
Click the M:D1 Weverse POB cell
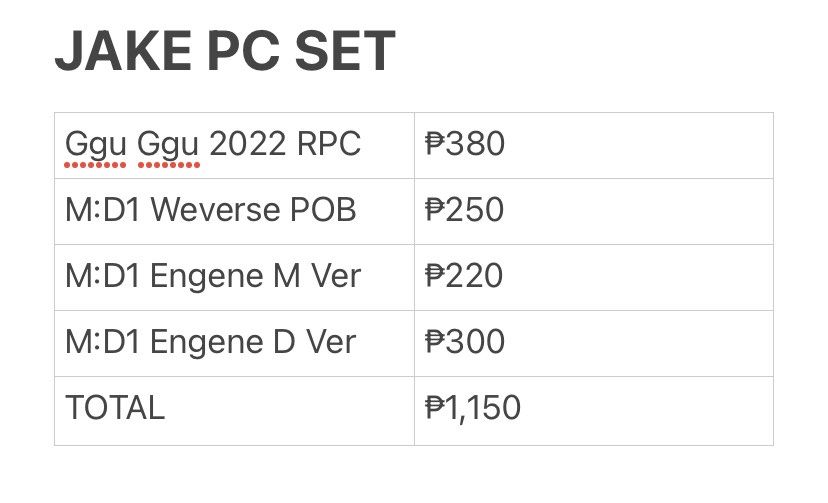(234, 212)
